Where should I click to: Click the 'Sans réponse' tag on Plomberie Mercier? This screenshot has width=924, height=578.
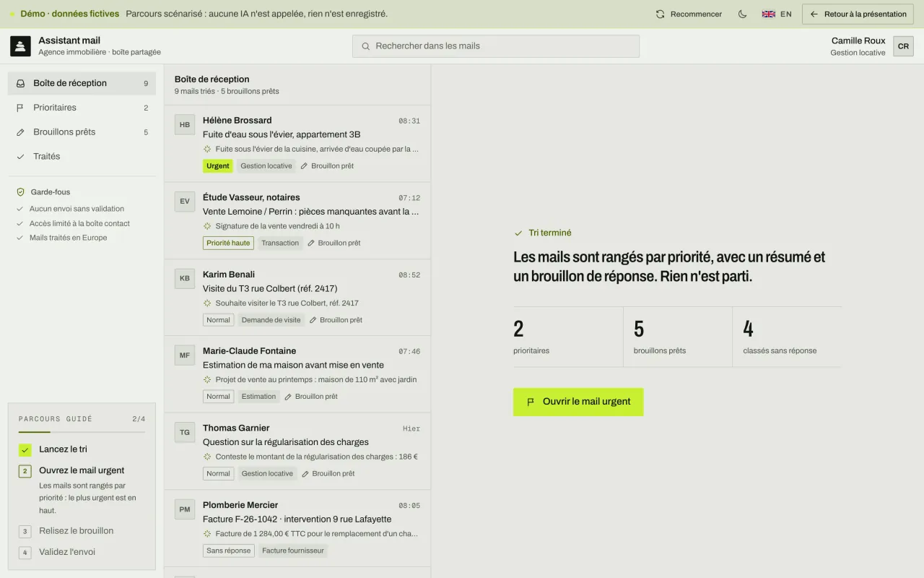[x=228, y=551]
